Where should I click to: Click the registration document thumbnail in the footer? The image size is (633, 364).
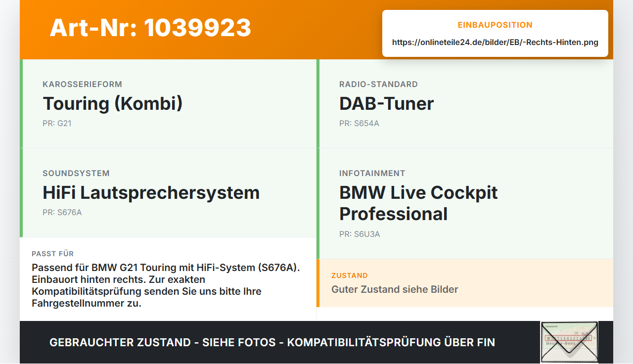coord(569,342)
